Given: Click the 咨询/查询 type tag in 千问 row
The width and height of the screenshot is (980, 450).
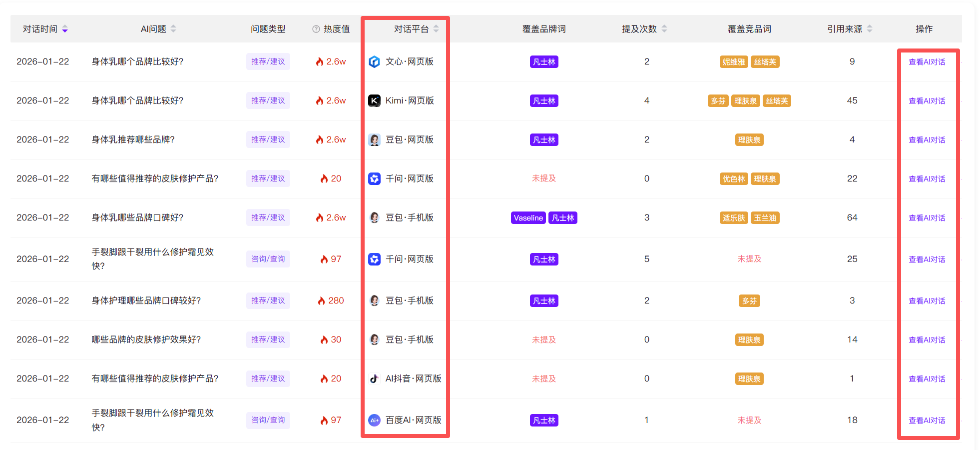Looking at the screenshot, I should 268,259.
